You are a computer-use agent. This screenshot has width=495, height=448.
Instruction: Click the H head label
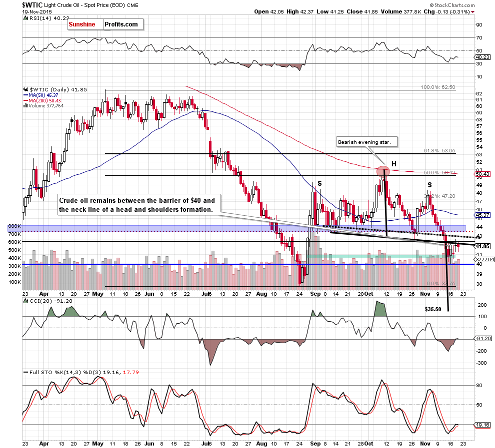point(393,164)
